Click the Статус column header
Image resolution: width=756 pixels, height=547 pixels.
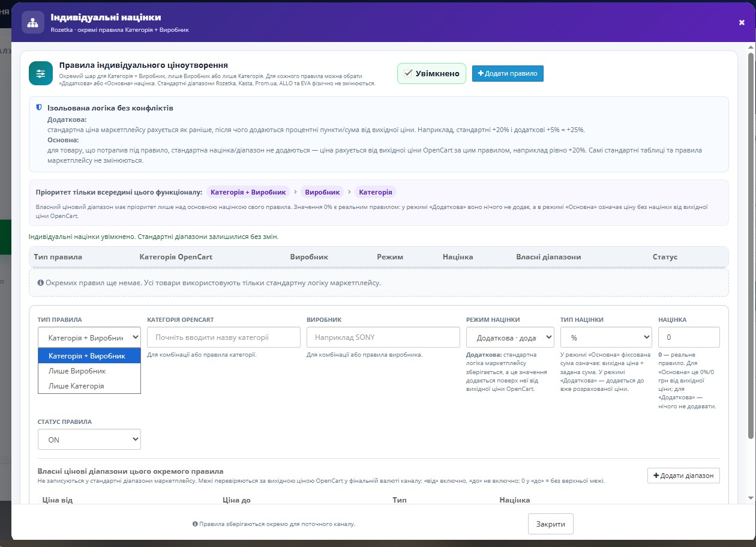pos(665,257)
